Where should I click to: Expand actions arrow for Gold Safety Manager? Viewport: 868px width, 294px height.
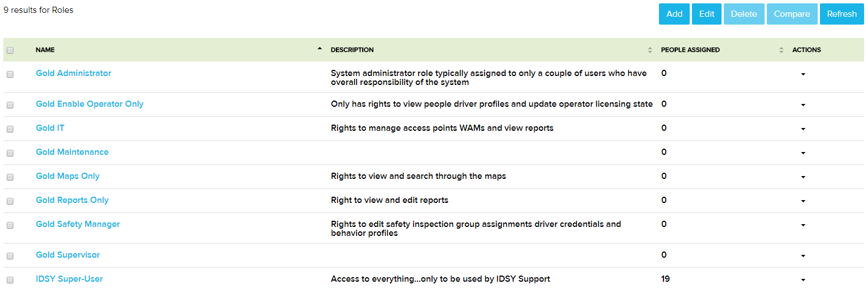(x=803, y=225)
